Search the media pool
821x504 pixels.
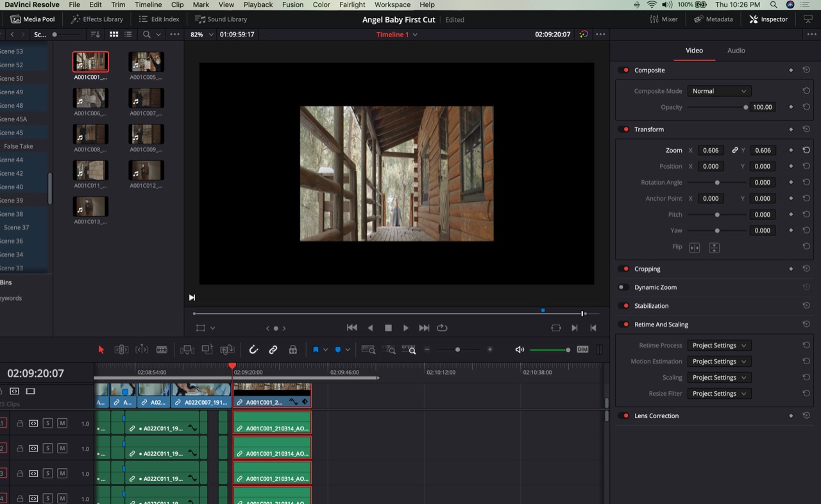tap(147, 35)
